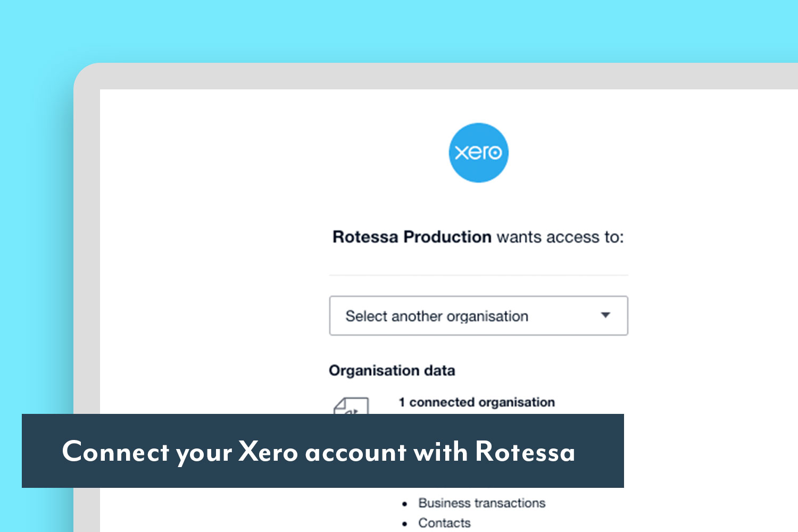
Task: Click '1 connected organisation' text
Action: tap(477, 402)
